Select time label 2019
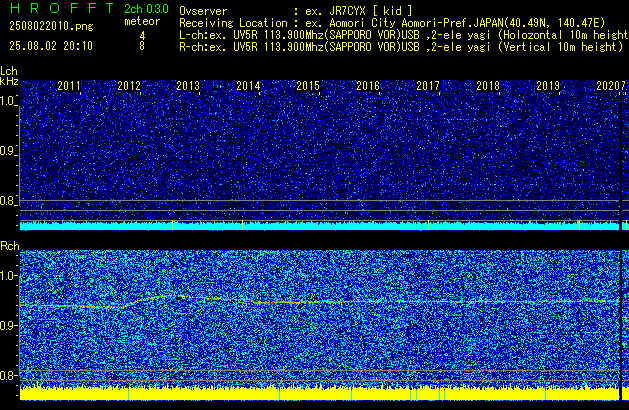 click(548, 86)
